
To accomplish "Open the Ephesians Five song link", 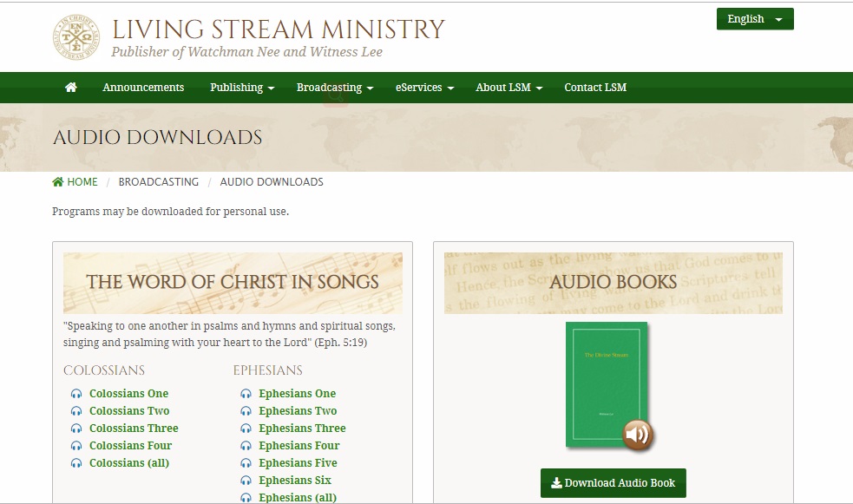I will [298, 463].
